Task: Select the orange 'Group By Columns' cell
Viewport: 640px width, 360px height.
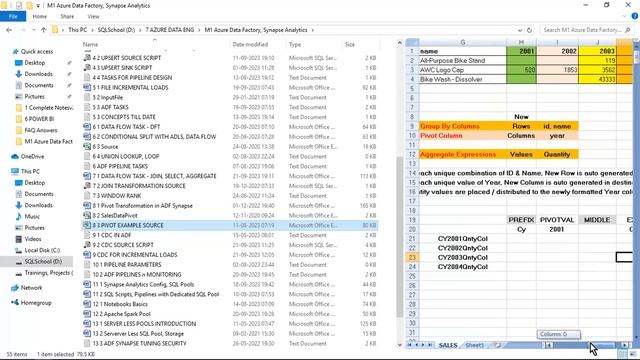Action: pos(462,126)
